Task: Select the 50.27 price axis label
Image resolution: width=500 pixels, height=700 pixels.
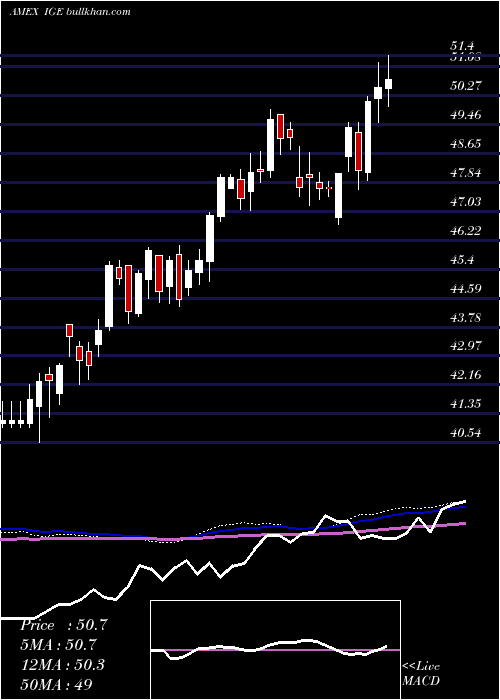Action: click(x=466, y=85)
